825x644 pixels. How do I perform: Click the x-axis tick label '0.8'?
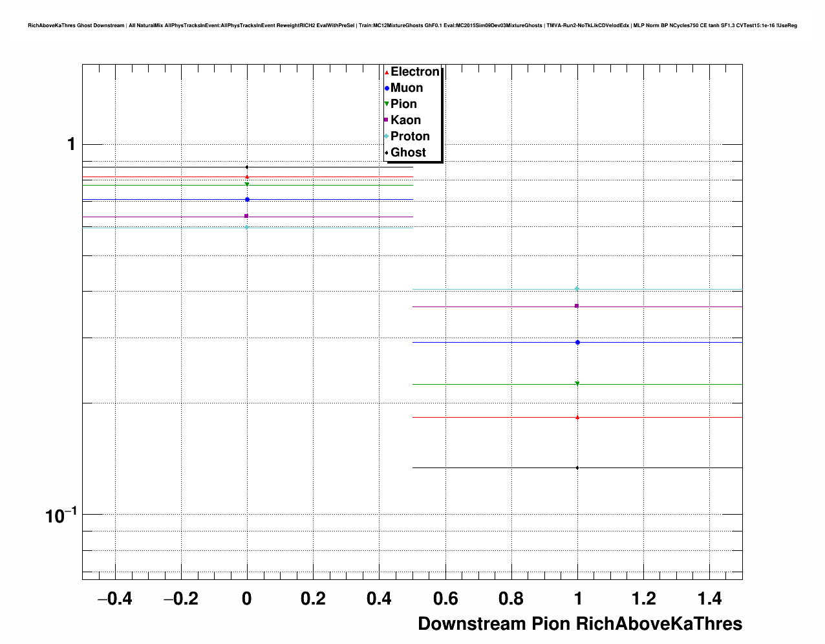click(x=511, y=599)
